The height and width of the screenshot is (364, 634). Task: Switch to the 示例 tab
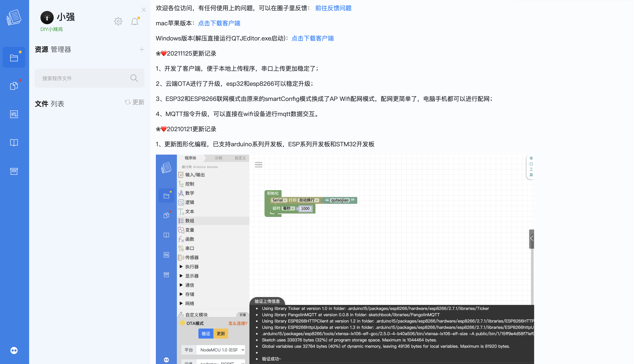click(218, 158)
